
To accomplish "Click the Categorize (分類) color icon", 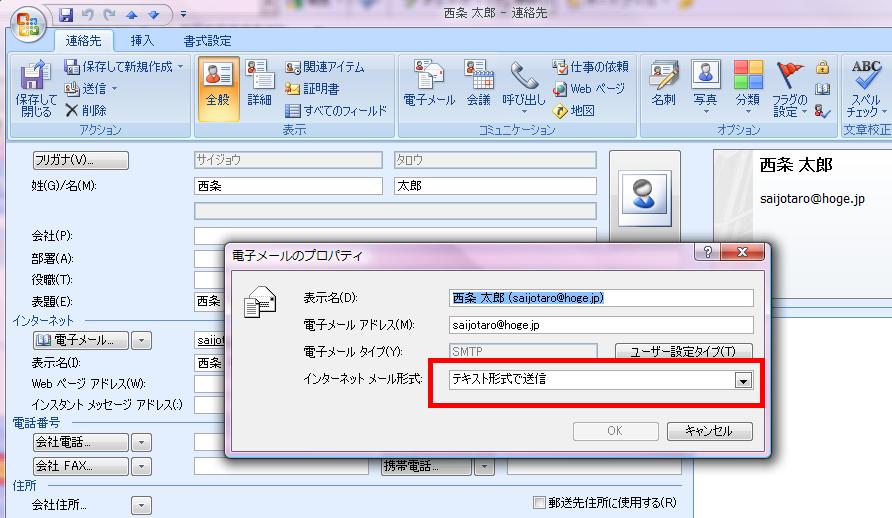I will tap(747, 86).
